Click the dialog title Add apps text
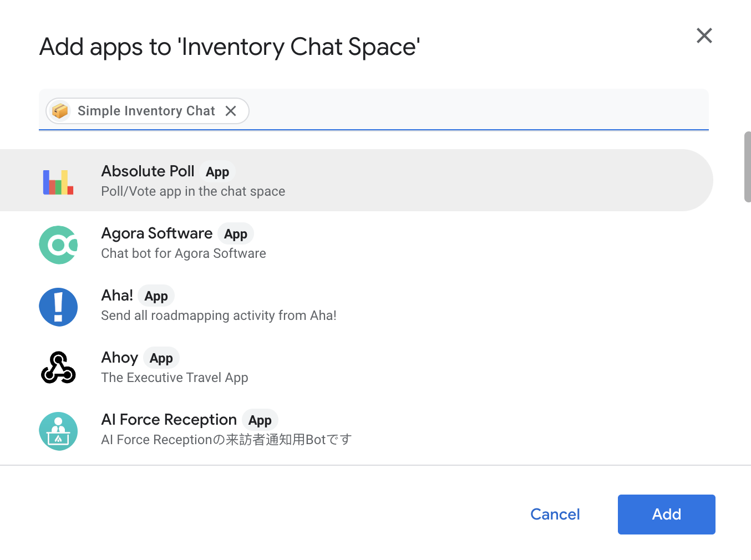The height and width of the screenshot is (560, 751). coord(229,47)
